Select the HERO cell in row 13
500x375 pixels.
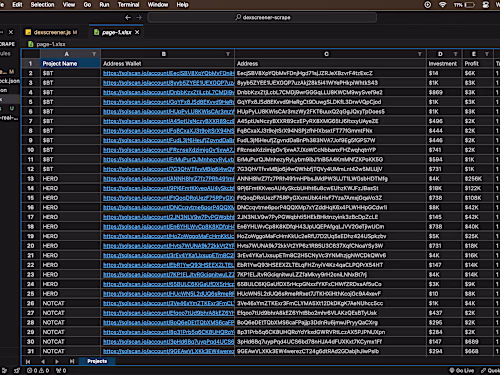70,179
